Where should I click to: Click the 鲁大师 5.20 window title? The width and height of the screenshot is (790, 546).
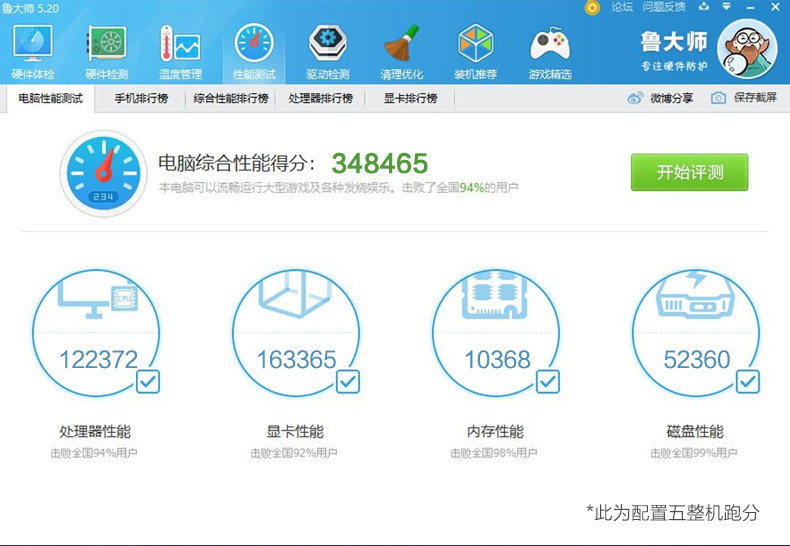(30, 8)
